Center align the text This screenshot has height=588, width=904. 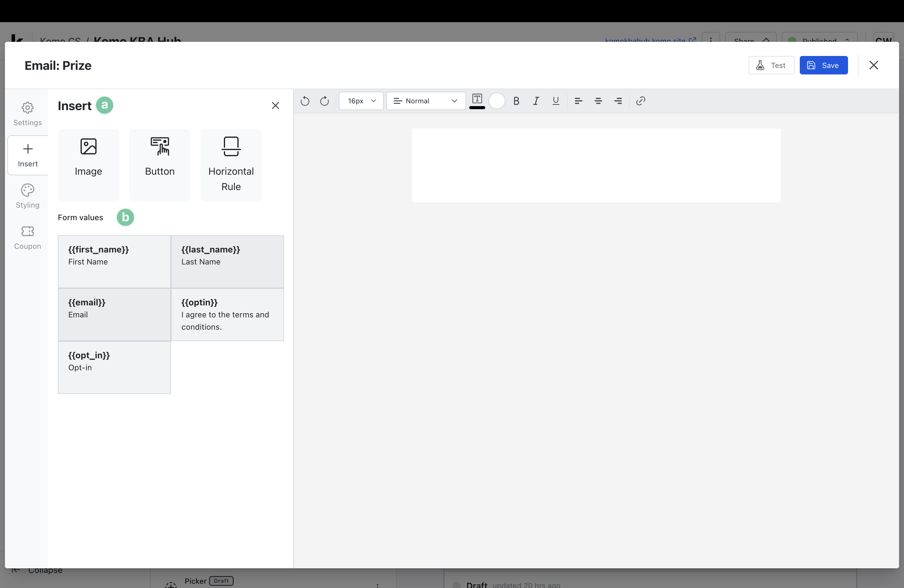coord(598,101)
